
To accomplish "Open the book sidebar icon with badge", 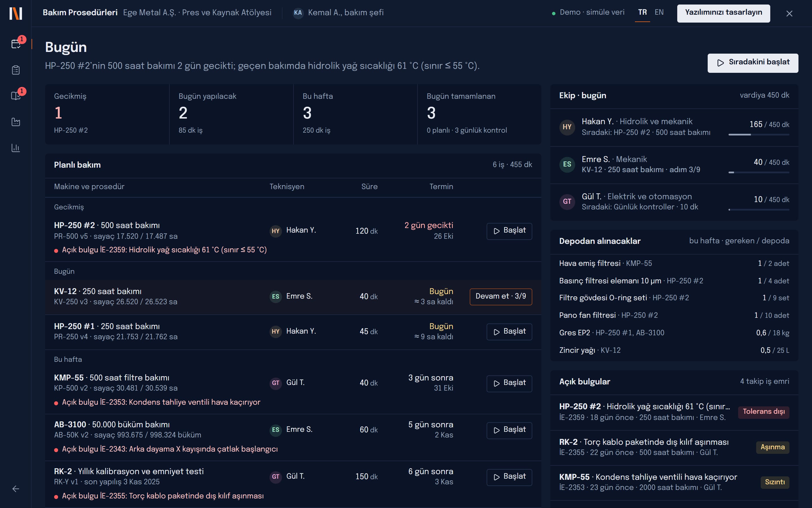I will pos(16,96).
